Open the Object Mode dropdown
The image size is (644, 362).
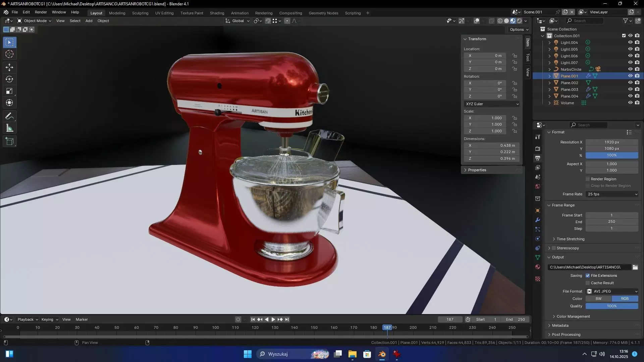click(34, 21)
